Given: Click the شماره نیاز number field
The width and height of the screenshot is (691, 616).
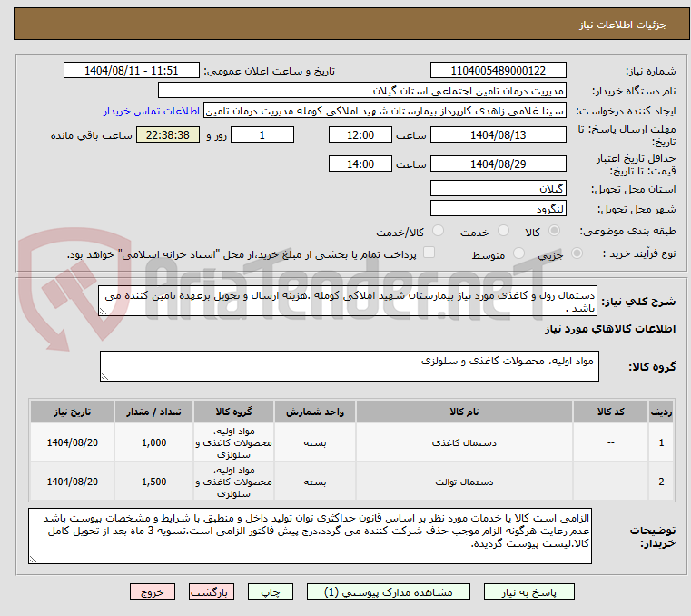Looking at the screenshot, I should 498,71.
